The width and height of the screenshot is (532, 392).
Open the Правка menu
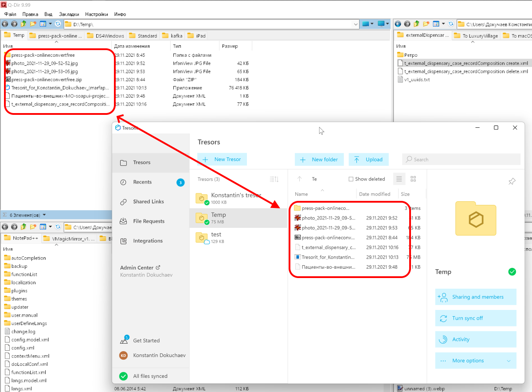point(30,14)
